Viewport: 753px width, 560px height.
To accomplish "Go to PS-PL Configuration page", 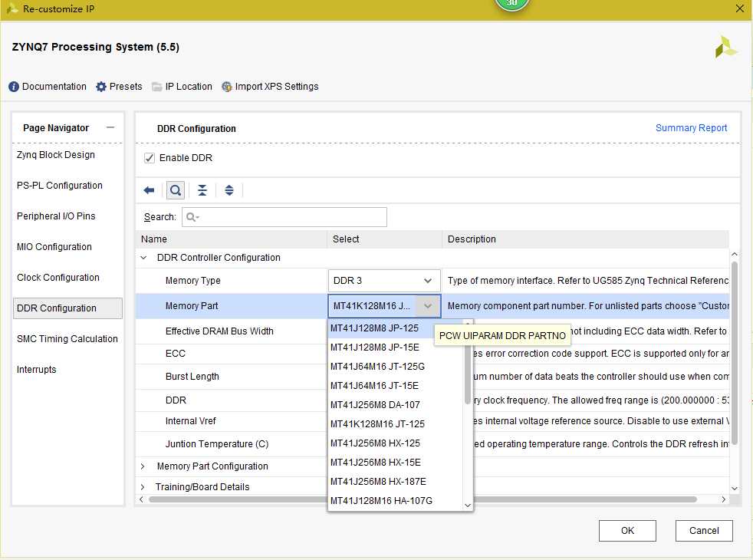I will pyautogui.click(x=60, y=186).
